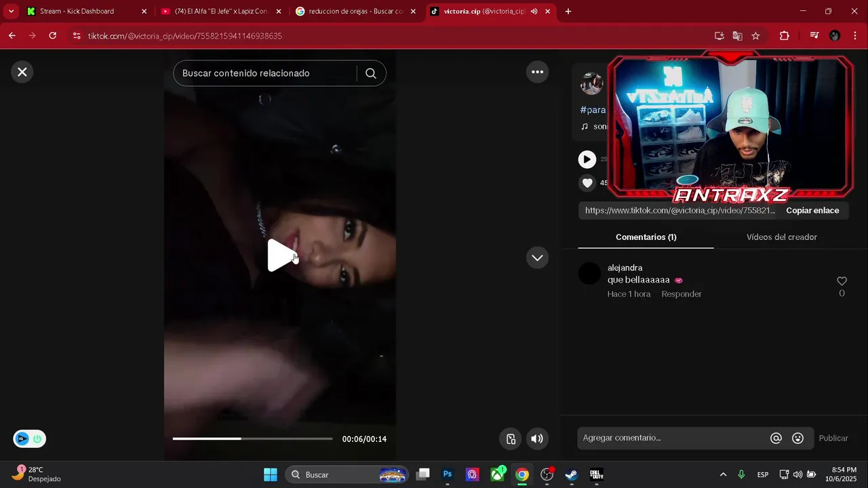Click the taskbar Buscar search box

point(347,474)
